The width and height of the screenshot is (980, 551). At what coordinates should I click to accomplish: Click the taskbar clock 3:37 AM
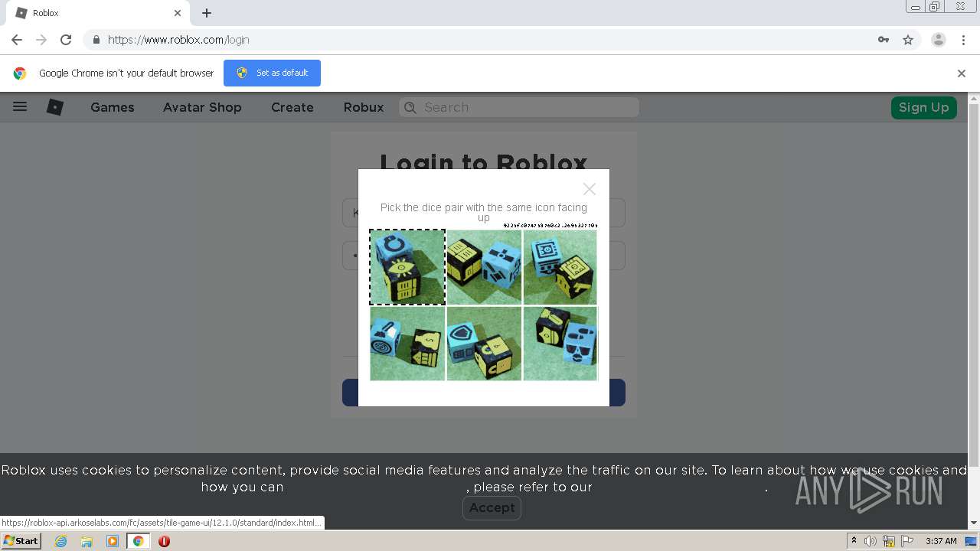[x=941, y=541]
